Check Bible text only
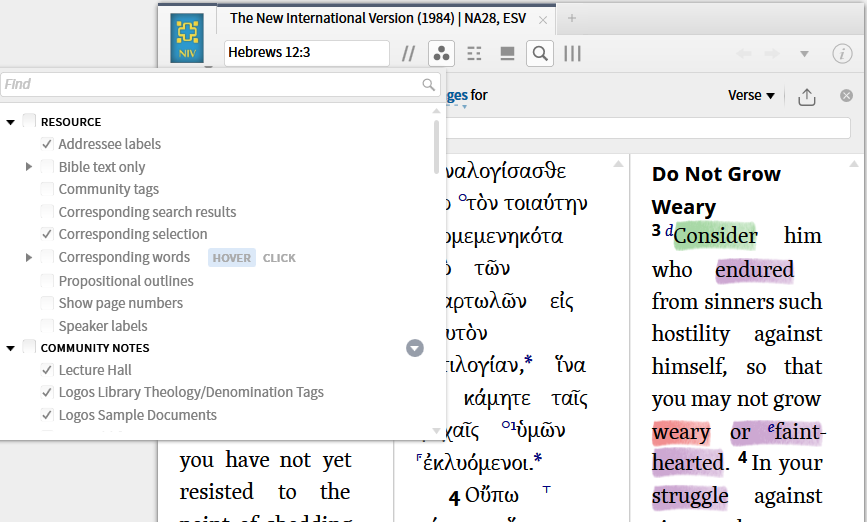867x522 pixels. click(47, 166)
